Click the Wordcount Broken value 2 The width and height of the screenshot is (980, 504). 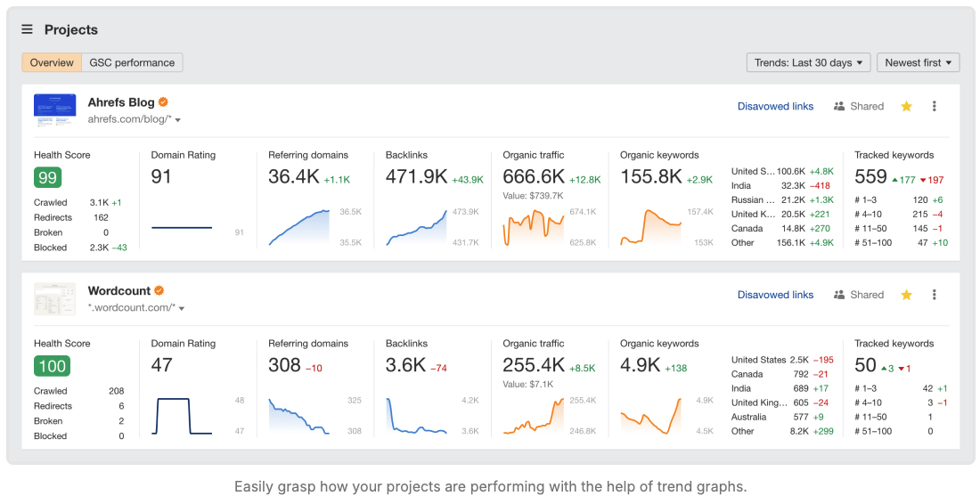click(121, 421)
